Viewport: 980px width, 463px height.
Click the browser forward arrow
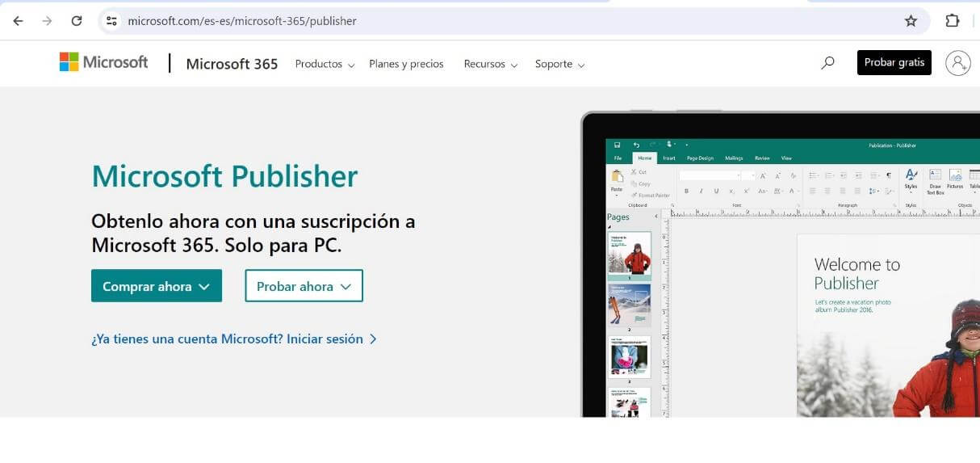[x=47, y=21]
